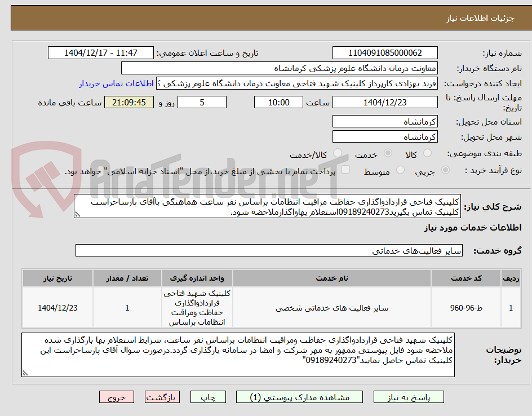Viewport: 532px width, 416px height.
Task: Click the ردیف column header
Action: 511,278
